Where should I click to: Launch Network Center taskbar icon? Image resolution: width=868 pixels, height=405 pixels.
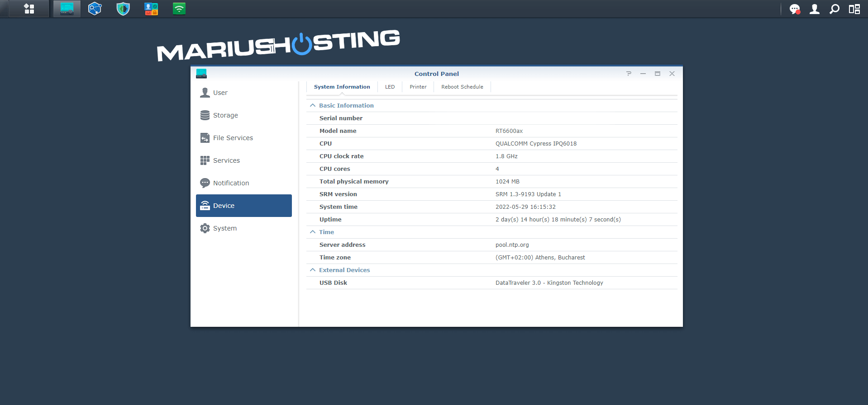[95, 9]
